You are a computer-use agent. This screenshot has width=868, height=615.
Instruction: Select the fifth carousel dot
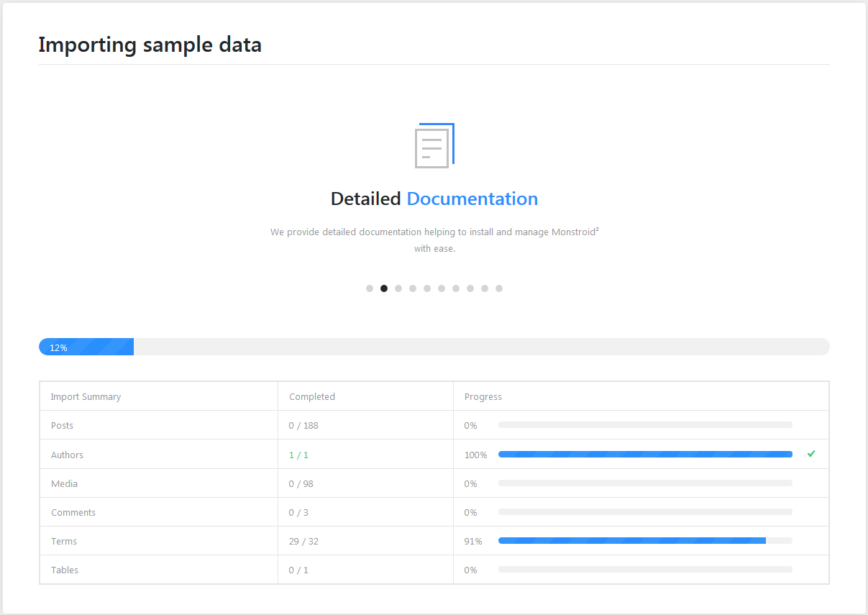(427, 288)
